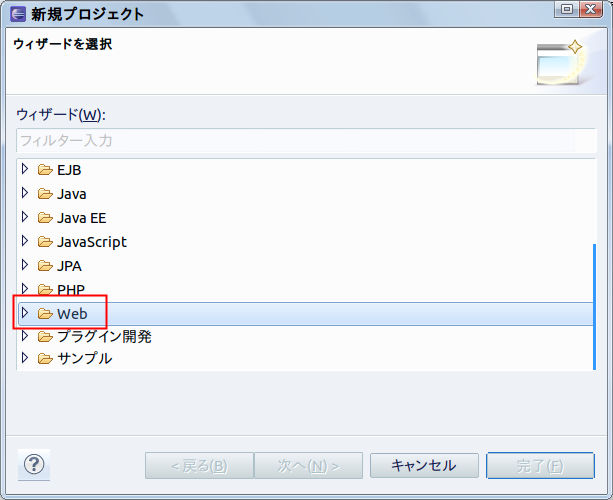This screenshot has height=500, width=613.
Task: Click the キャンセル button
Action: [x=424, y=465]
